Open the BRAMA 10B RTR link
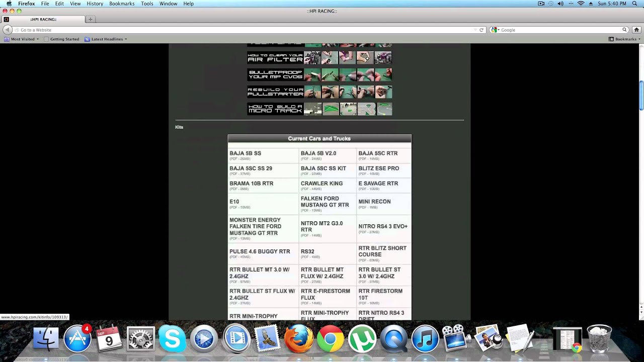 pos(251,184)
